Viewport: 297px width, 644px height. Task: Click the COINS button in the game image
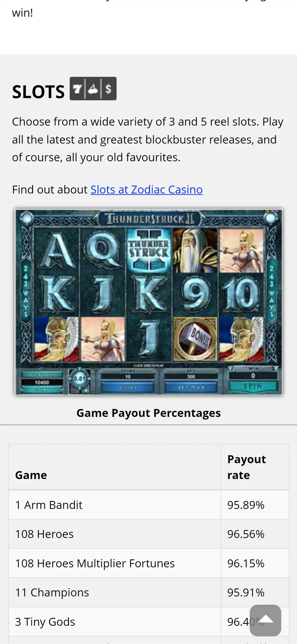(128, 387)
